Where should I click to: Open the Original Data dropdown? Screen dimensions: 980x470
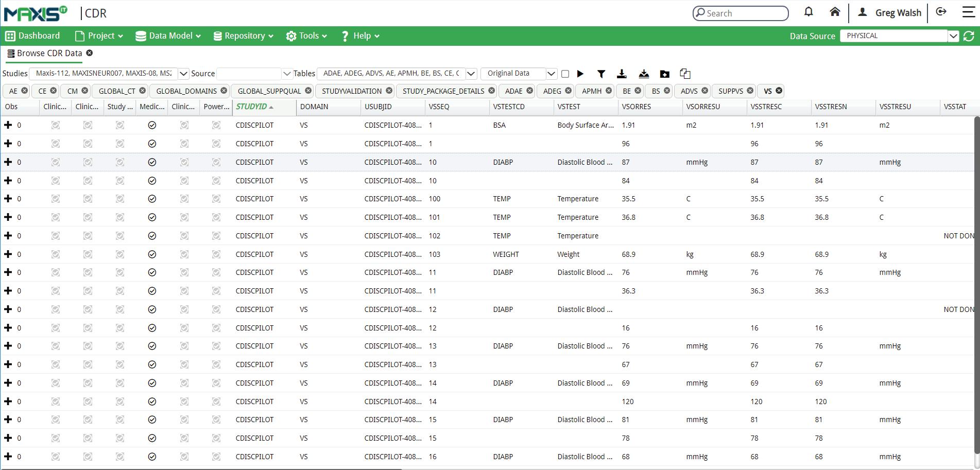551,74
